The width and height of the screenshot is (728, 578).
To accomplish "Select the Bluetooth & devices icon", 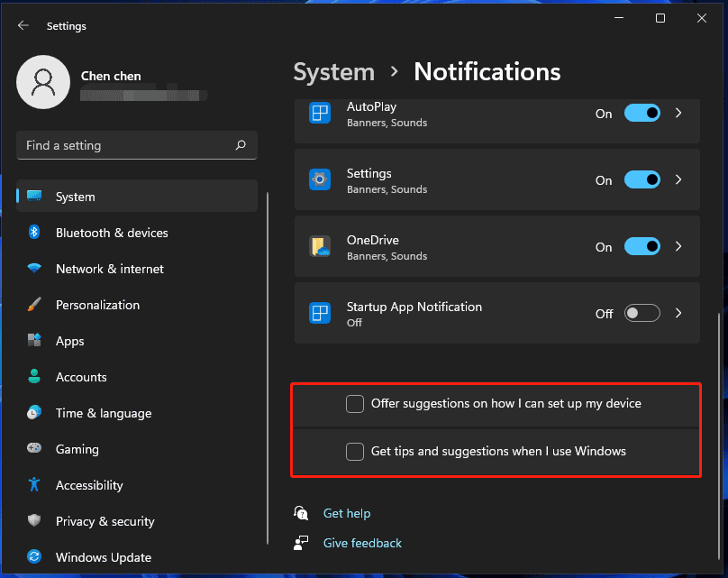I will coord(34,233).
